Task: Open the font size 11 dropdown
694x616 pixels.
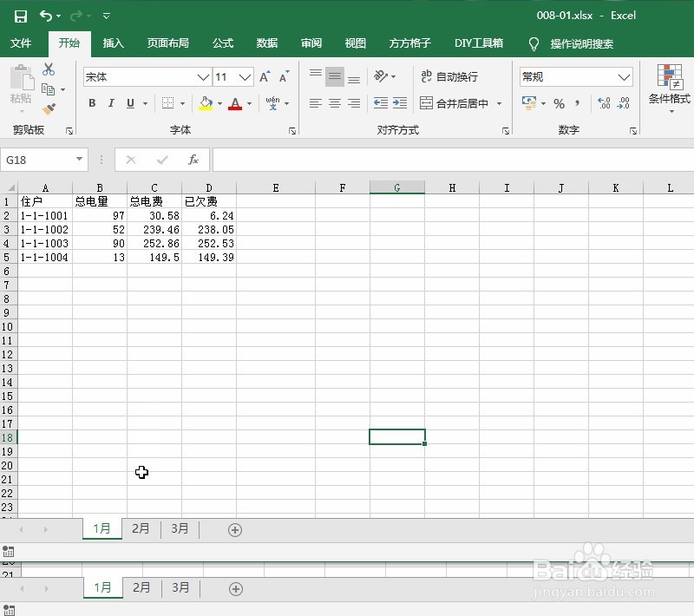Action: coord(245,77)
